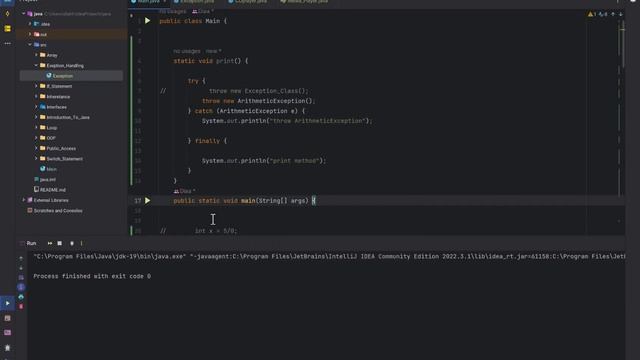Expand the Switch_Statement package
The height and width of the screenshot is (360, 640).
point(36,159)
